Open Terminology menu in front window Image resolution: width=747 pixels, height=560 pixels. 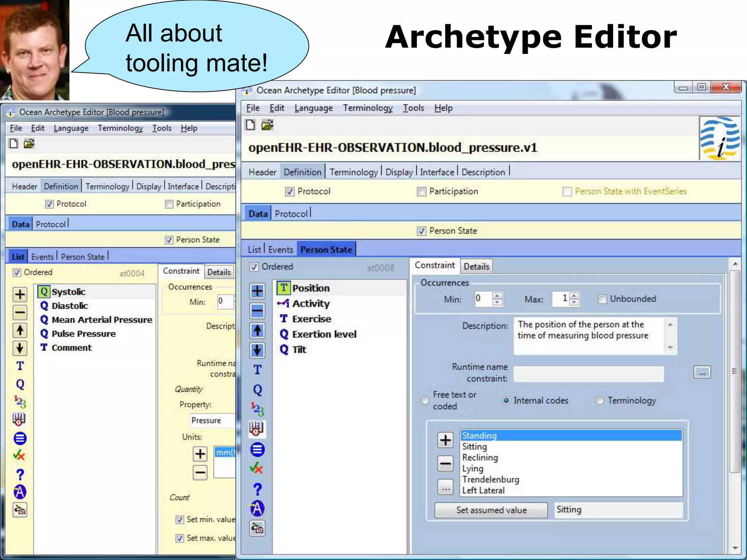coord(368,108)
